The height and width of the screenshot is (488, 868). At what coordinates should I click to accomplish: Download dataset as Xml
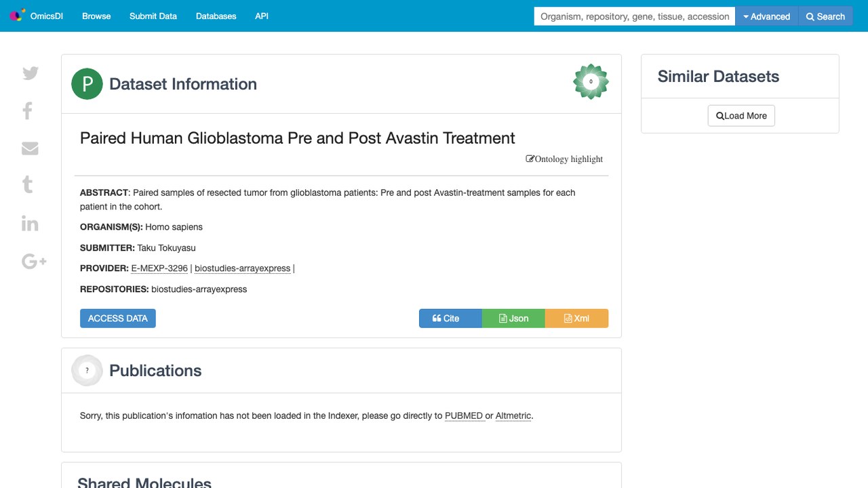(x=576, y=319)
